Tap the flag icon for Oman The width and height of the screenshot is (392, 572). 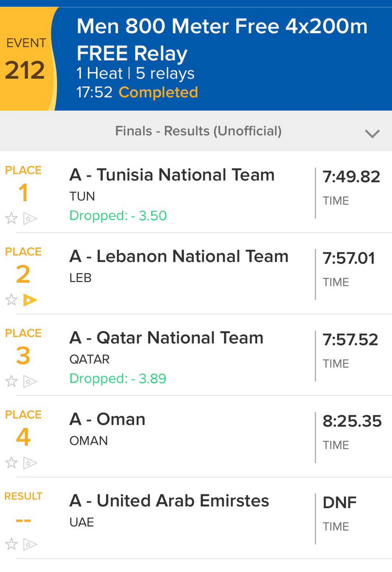(x=30, y=463)
